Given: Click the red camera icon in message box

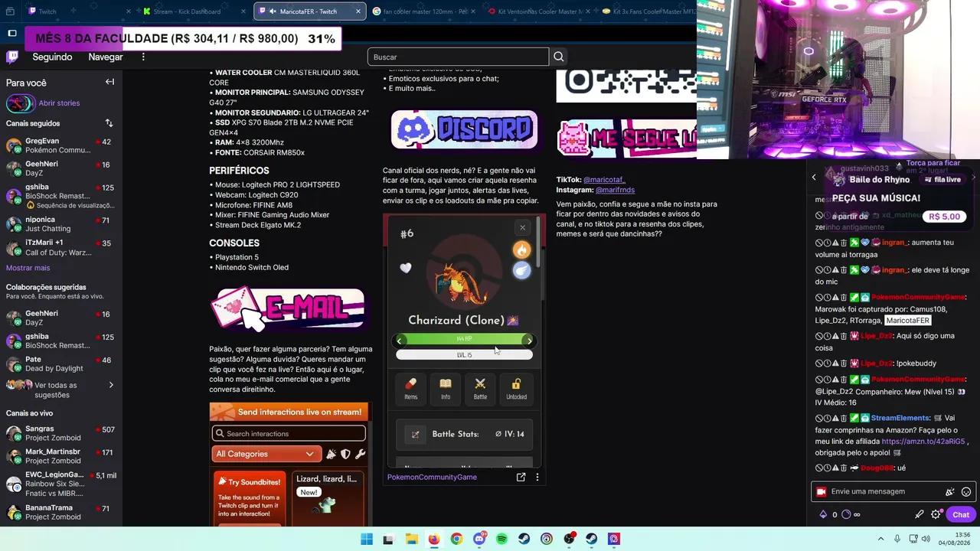Looking at the screenshot, I should coord(822,492).
